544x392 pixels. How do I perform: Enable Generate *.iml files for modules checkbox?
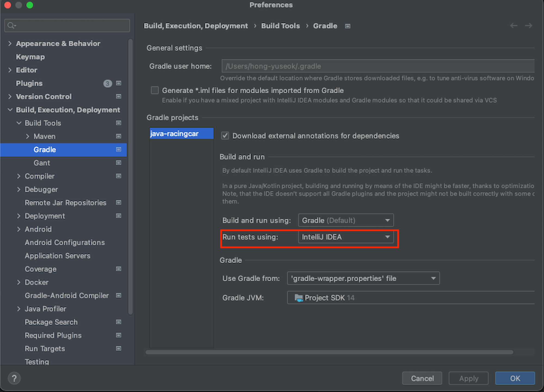click(x=155, y=90)
